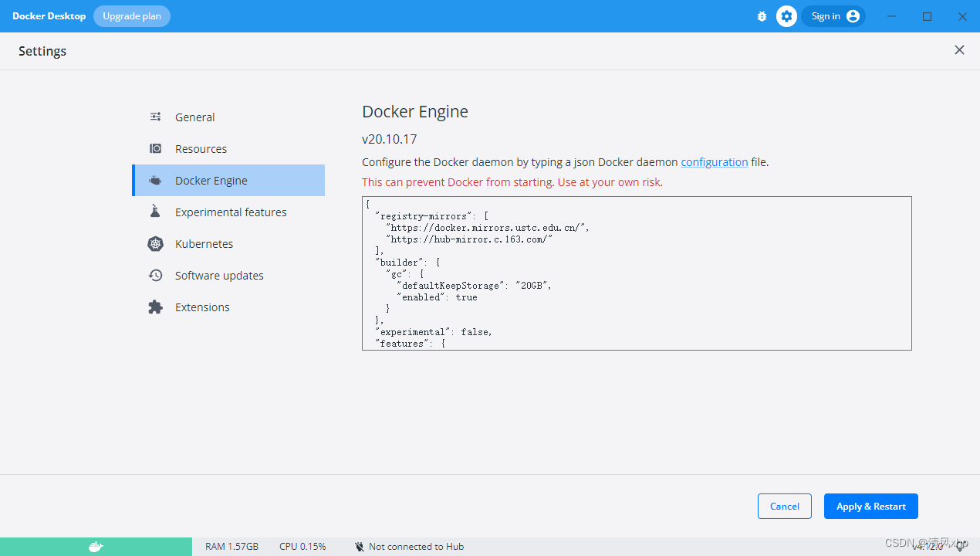Click the Cancel button
980x556 pixels.
[x=785, y=507]
